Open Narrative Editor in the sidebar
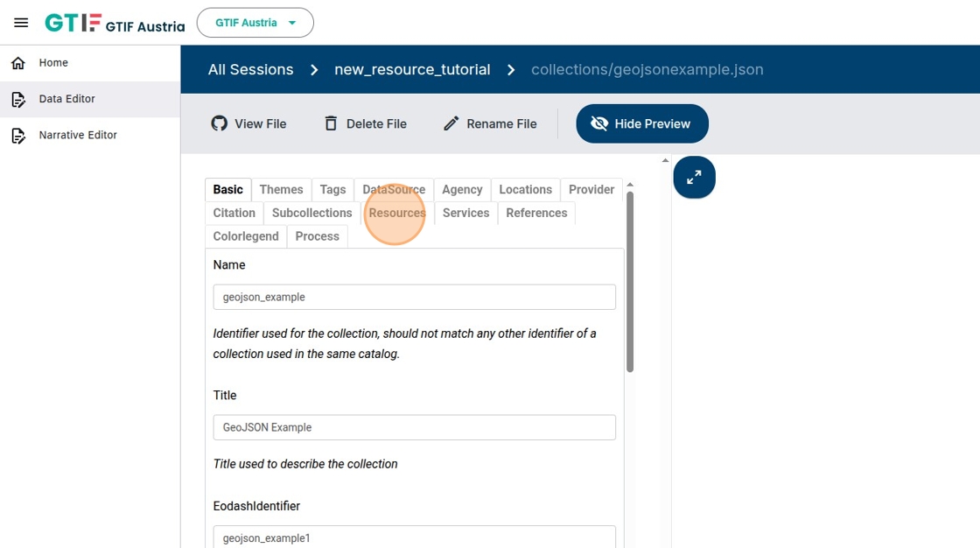Screen dimensions: 980x548 [90, 135]
